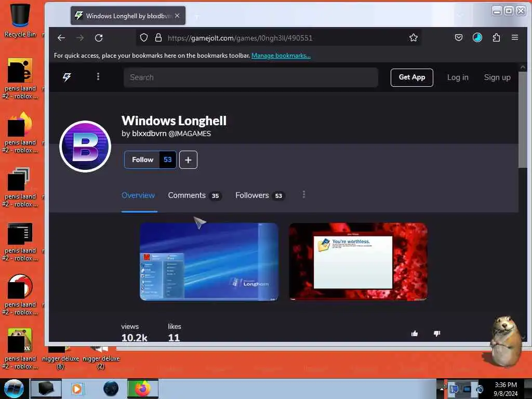
Task: Open the Recycle Bin desktop icon
Action: tap(20, 20)
